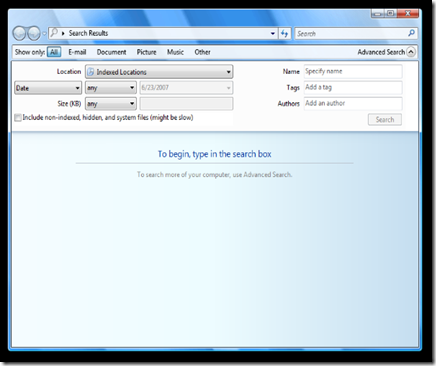Viewport: 436px width, 366px height.
Task: Click the Refresh button beside address bar
Action: [x=284, y=33]
